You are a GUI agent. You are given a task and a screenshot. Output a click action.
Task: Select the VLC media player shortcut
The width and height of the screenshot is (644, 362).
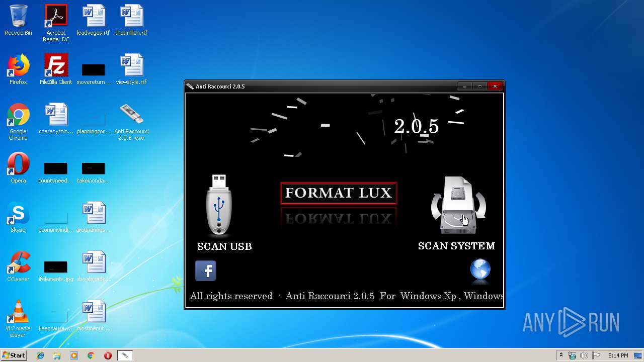point(18,319)
